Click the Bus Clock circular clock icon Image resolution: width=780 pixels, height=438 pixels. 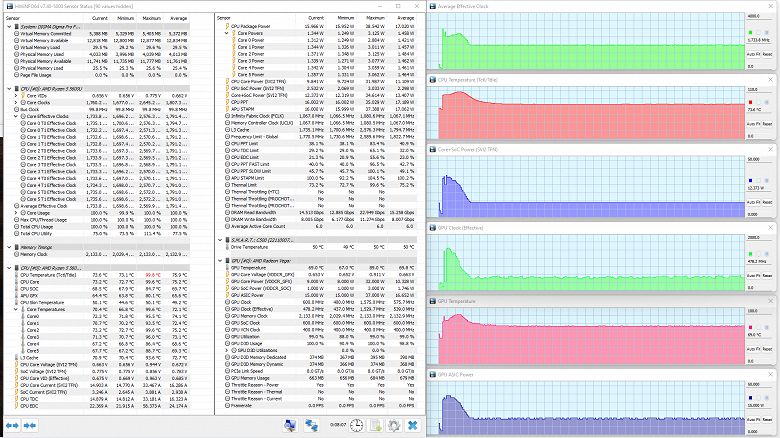click(16, 110)
